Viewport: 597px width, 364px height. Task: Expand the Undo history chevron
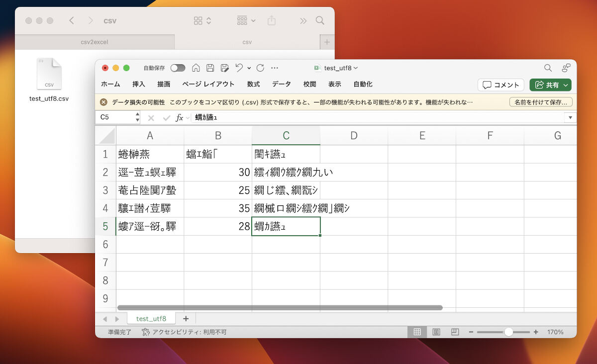pyautogui.click(x=249, y=68)
